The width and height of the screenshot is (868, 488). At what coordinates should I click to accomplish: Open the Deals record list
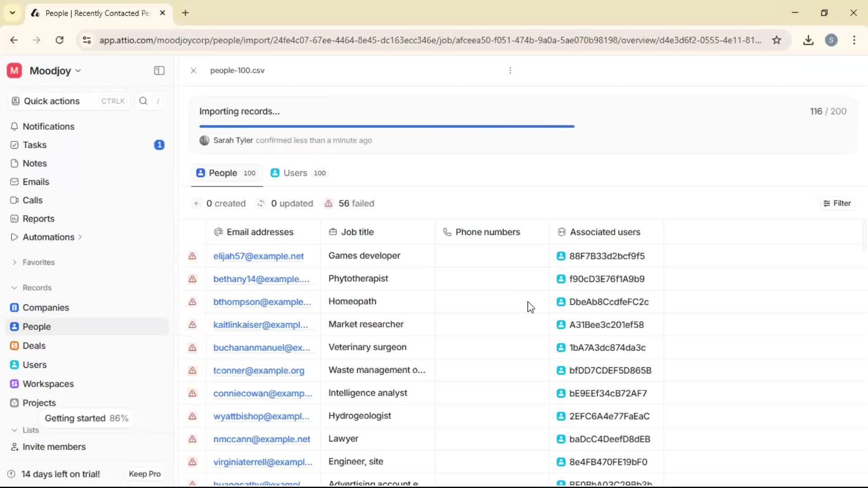34,346
